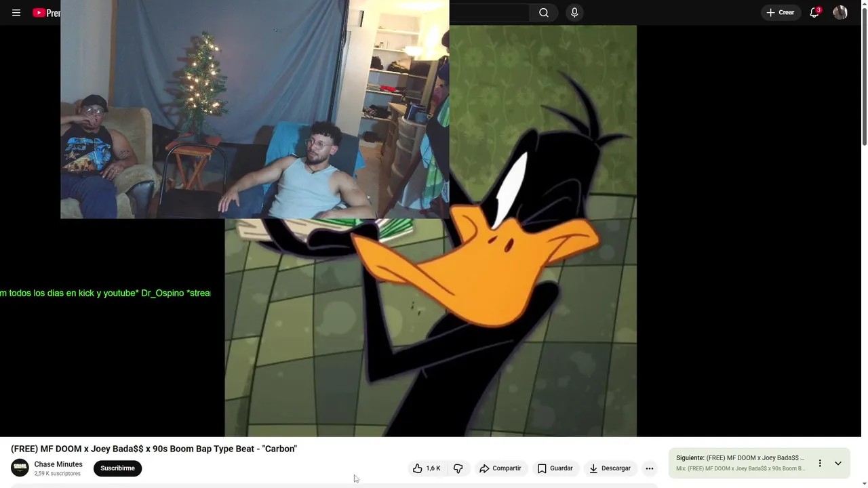Subscribe with the Suscribirme button
This screenshot has width=868, height=488.
pos(117,468)
